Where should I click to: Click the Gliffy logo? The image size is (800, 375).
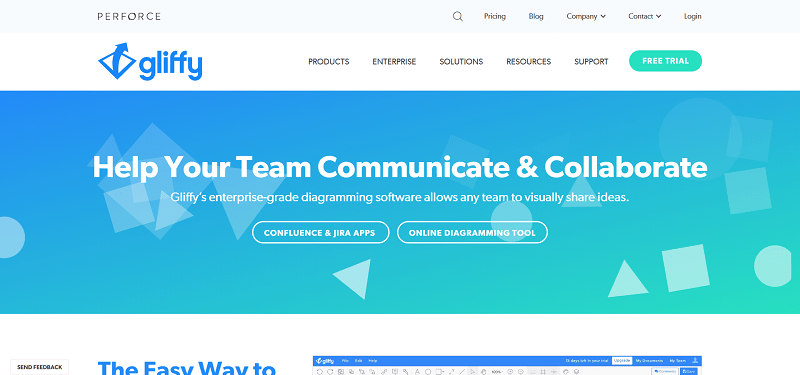[x=150, y=61]
